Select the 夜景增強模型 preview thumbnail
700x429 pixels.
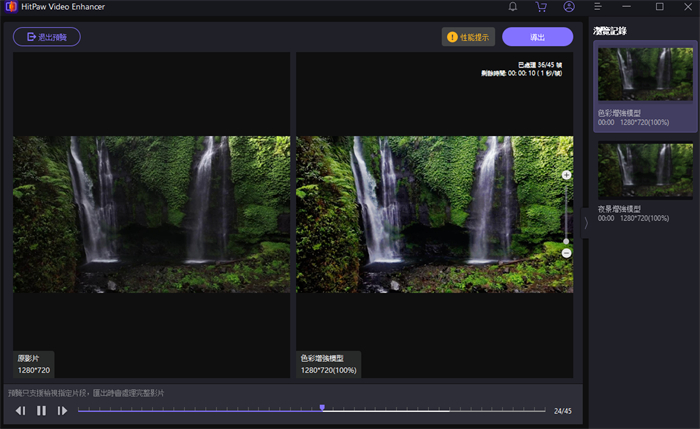(x=644, y=170)
